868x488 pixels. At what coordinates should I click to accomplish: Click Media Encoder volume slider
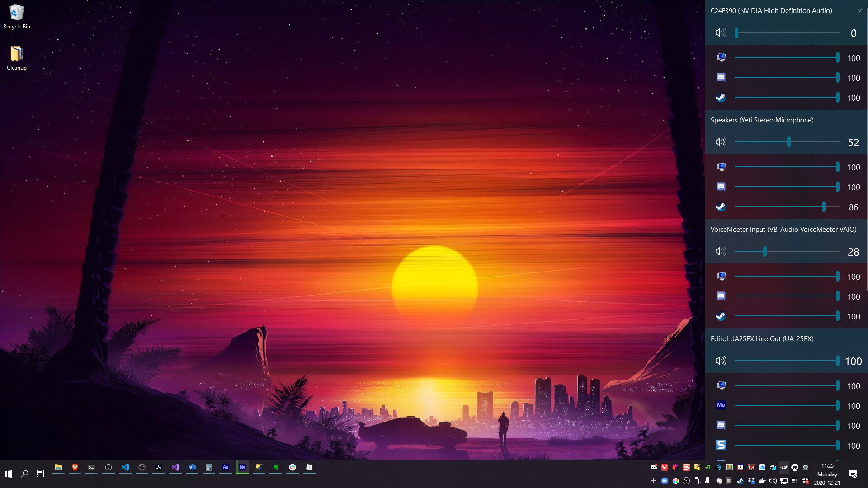(x=787, y=405)
